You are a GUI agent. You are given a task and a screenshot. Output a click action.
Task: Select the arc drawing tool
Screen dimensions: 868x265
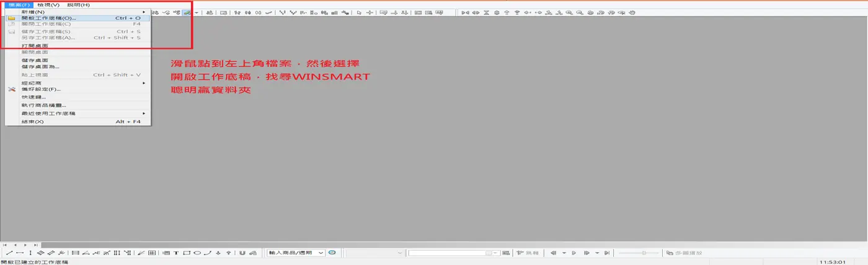pyautogui.click(x=208, y=253)
